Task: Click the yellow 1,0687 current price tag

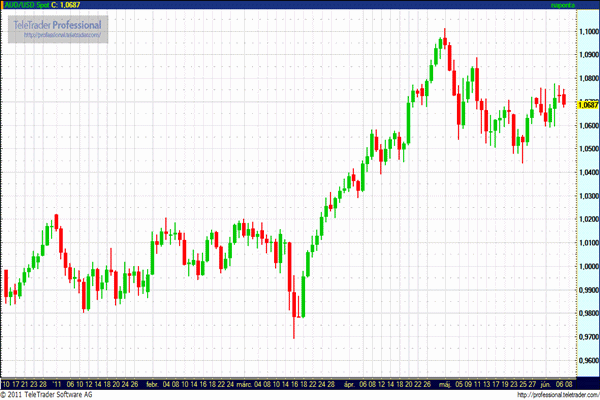Action: 588,104
